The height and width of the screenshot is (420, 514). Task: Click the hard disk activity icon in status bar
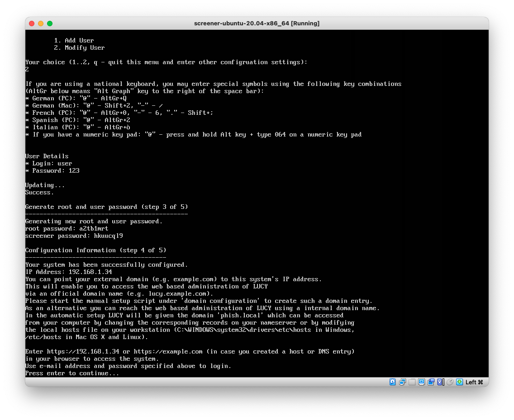click(x=392, y=382)
